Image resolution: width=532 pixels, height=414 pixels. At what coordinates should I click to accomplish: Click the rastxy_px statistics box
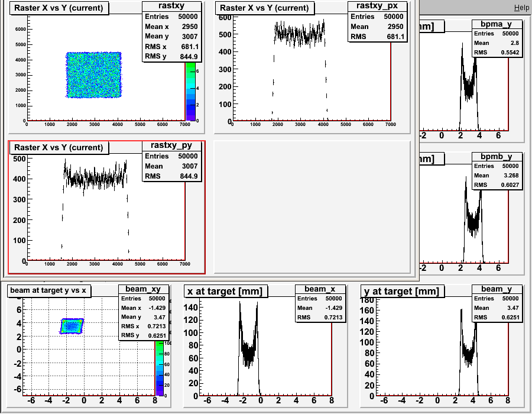[x=377, y=22]
